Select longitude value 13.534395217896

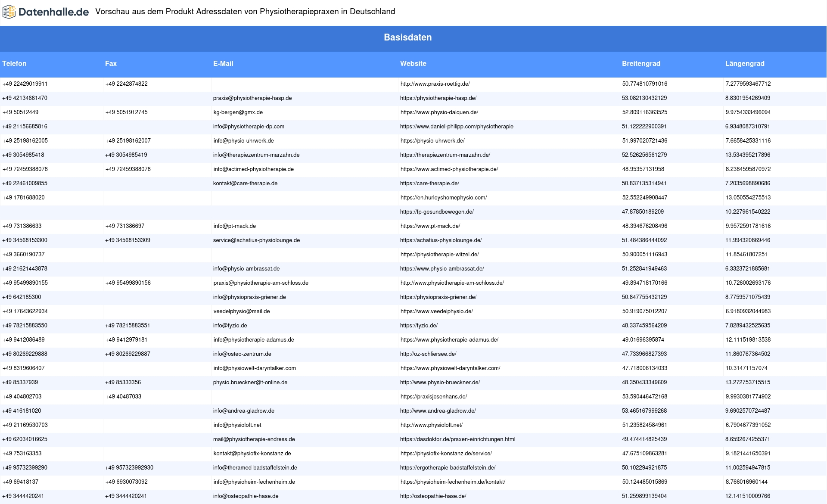(748, 155)
